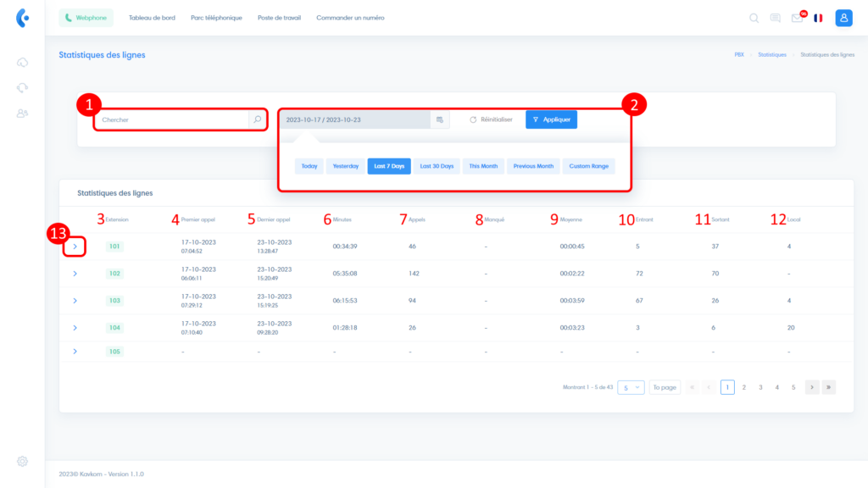Select the Yesterday date preset
Viewport: 868px width, 488px height.
[x=345, y=166]
